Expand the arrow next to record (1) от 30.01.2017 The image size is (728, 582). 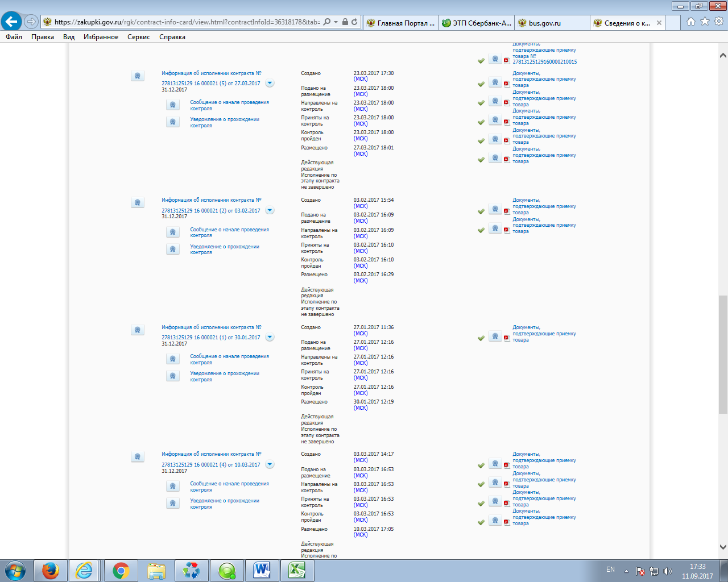click(x=270, y=338)
